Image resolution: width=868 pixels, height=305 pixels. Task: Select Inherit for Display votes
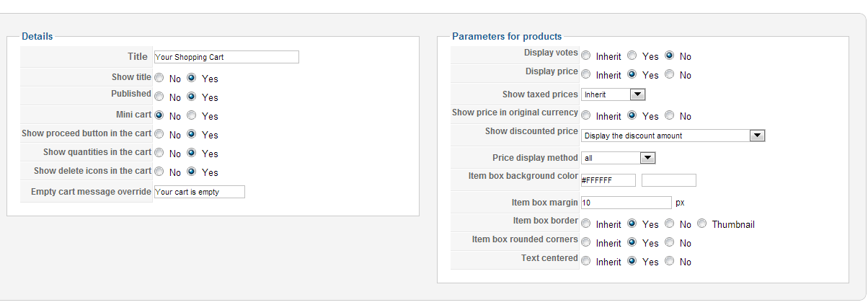pyautogui.click(x=586, y=56)
